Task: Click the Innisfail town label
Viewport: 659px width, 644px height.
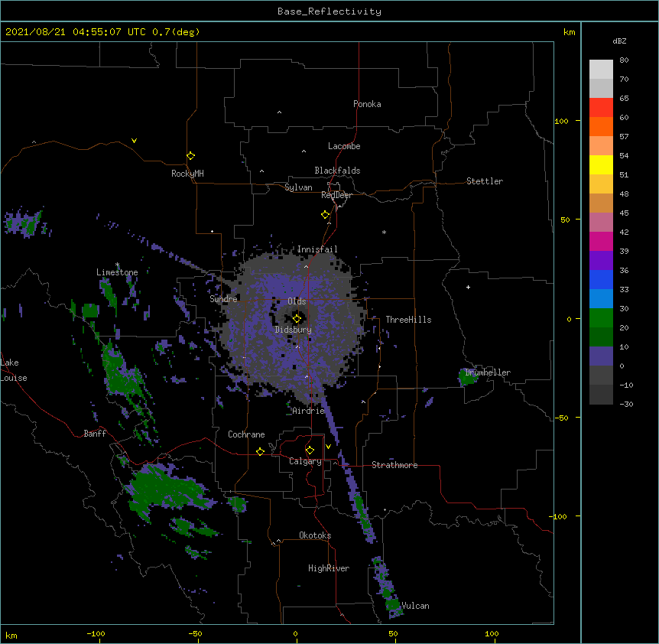Action: pyautogui.click(x=317, y=249)
